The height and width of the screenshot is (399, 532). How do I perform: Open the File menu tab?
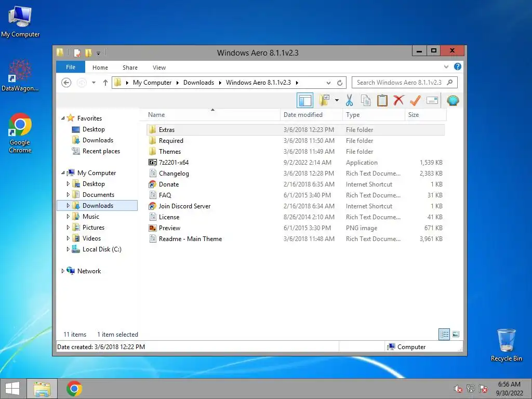71,67
